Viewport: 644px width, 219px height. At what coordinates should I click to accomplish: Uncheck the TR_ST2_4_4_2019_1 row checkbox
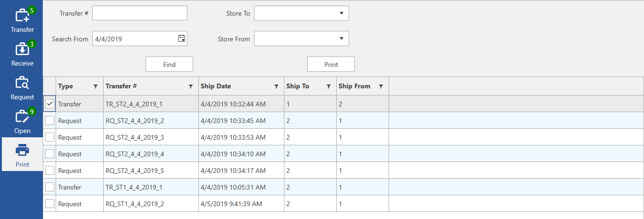pyautogui.click(x=49, y=104)
